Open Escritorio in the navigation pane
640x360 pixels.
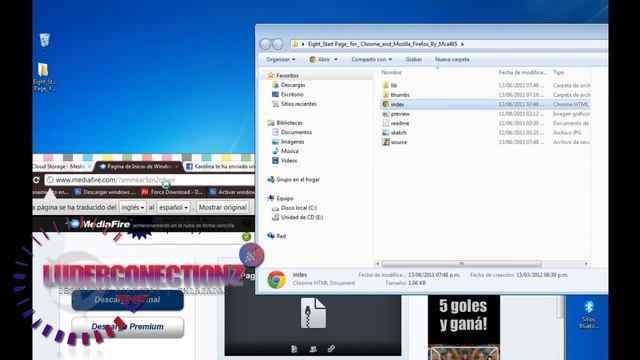click(292, 94)
